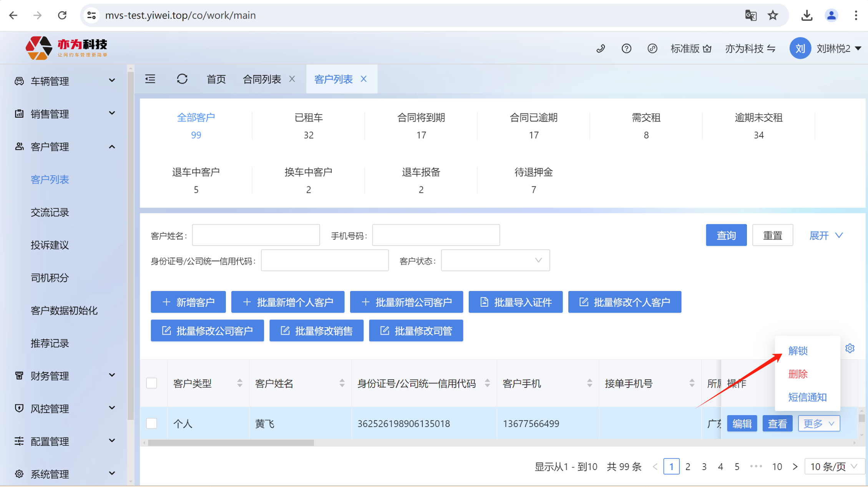Click the link icon next to 标准版
The width and height of the screenshot is (868, 487).
652,48
